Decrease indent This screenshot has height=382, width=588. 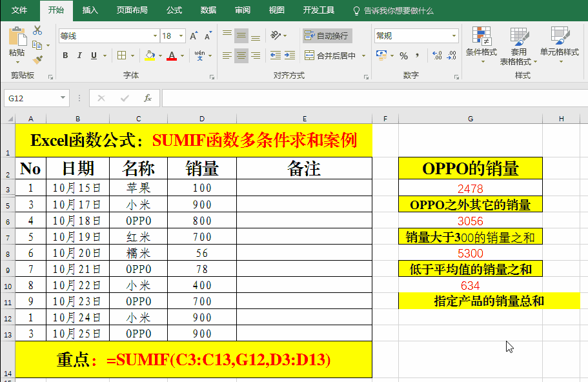(276, 55)
